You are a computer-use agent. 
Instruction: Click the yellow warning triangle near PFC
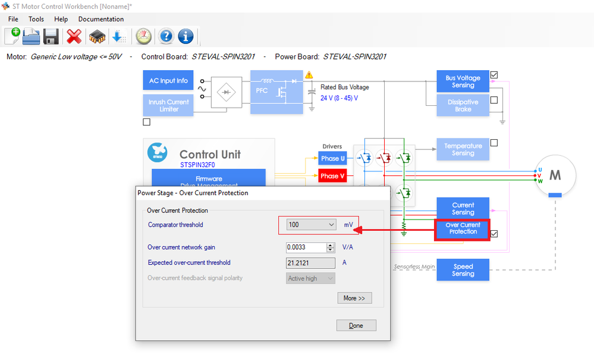tap(309, 74)
